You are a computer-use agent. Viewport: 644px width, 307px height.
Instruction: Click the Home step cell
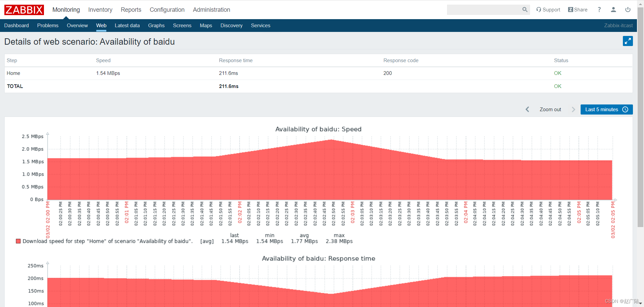coord(13,73)
